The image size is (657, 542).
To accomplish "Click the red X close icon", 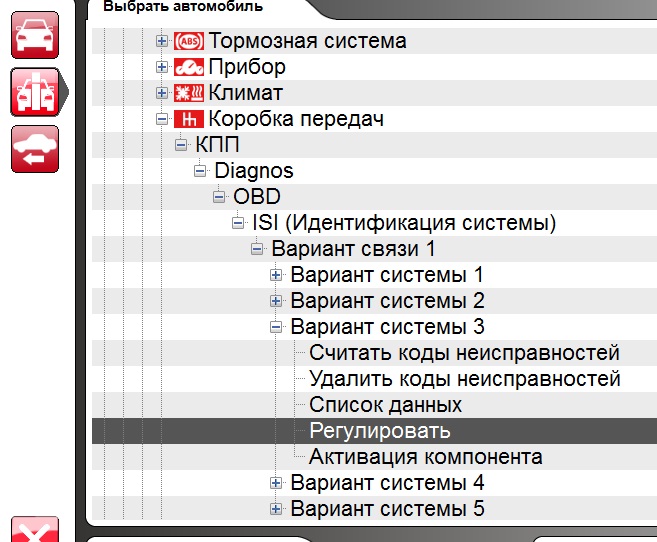I will (x=35, y=529).
